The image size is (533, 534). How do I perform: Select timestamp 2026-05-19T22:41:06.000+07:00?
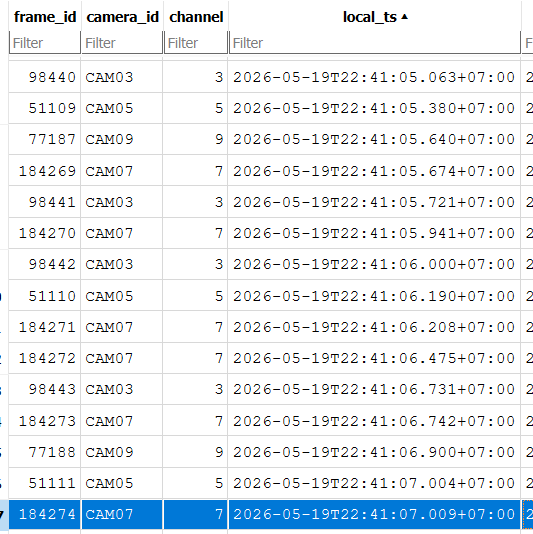tap(374, 265)
